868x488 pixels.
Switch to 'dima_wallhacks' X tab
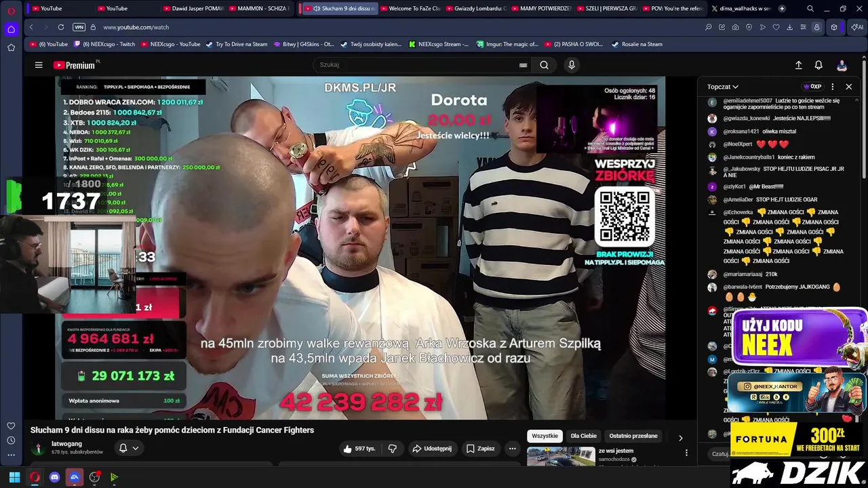(x=741, y=9)
